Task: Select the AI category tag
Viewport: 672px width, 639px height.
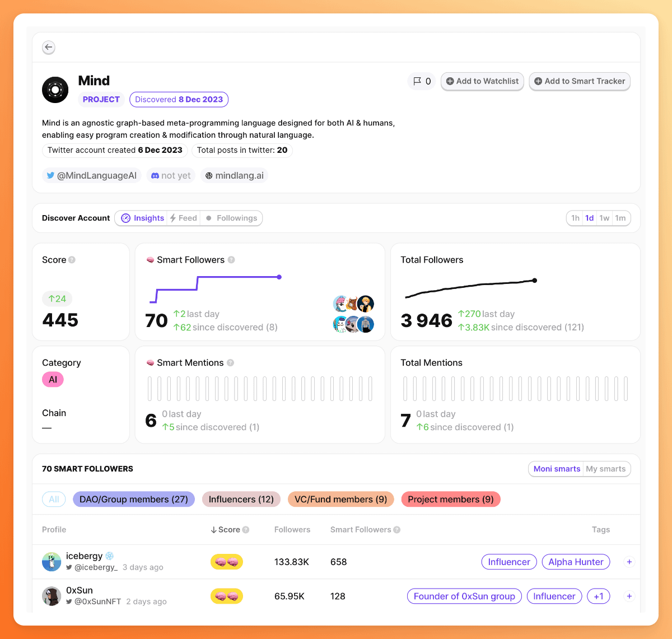Action: pos(53,380)
